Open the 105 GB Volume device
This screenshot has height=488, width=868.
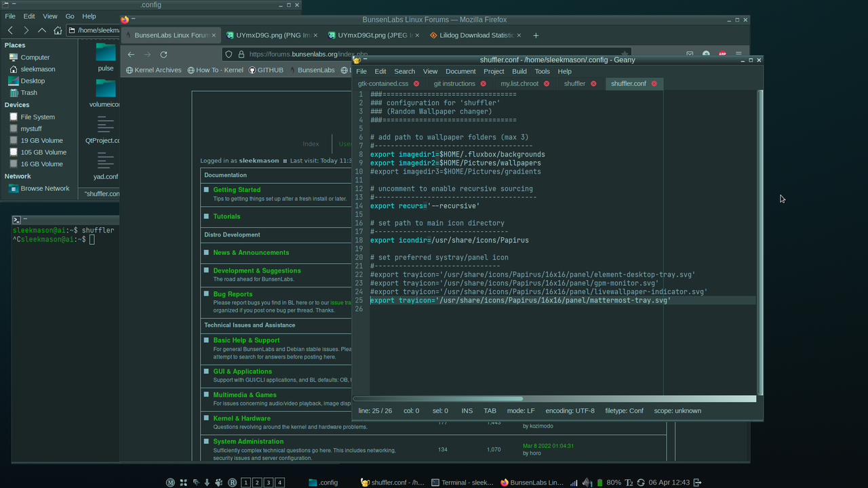click(38, 152)
